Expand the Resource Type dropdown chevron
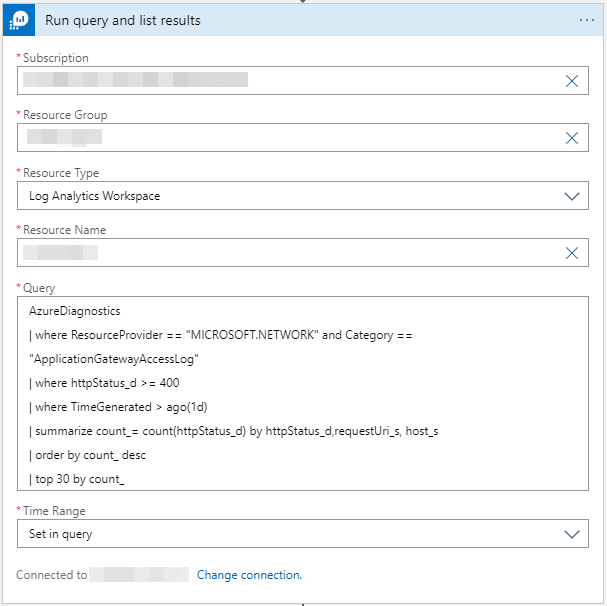 click(572, 196)
